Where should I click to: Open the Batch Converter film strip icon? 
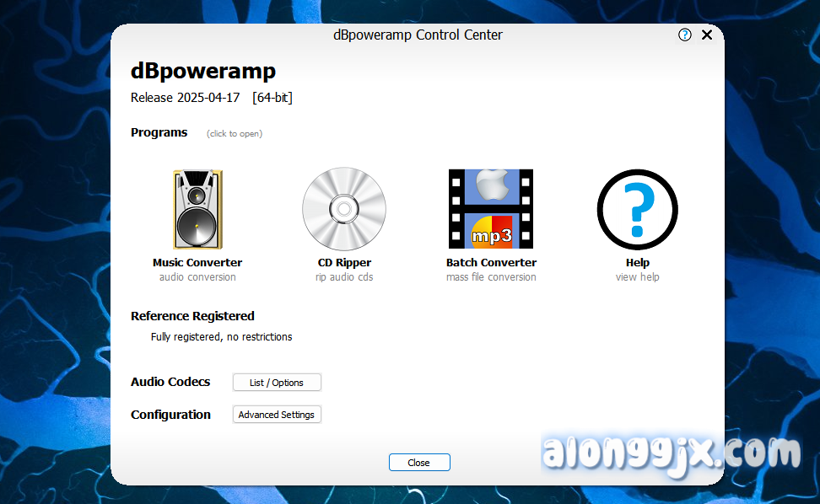pos(491,209)
